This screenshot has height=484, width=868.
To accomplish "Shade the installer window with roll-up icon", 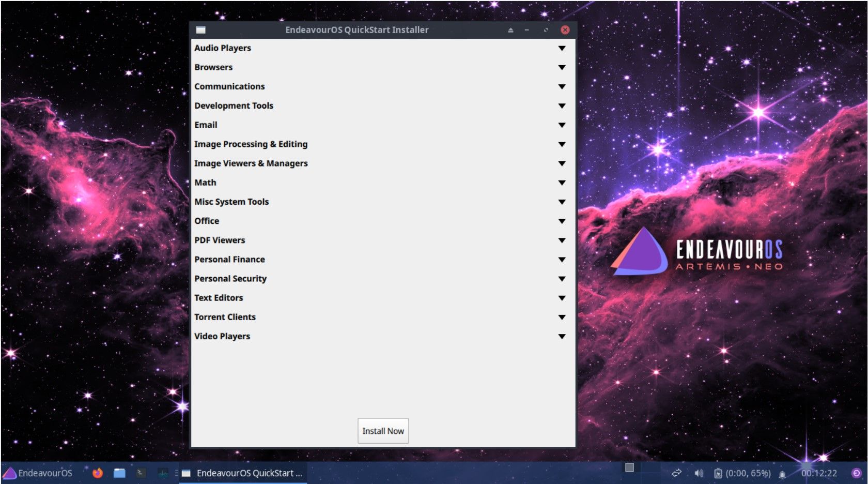I will click(x=510, y=30).
